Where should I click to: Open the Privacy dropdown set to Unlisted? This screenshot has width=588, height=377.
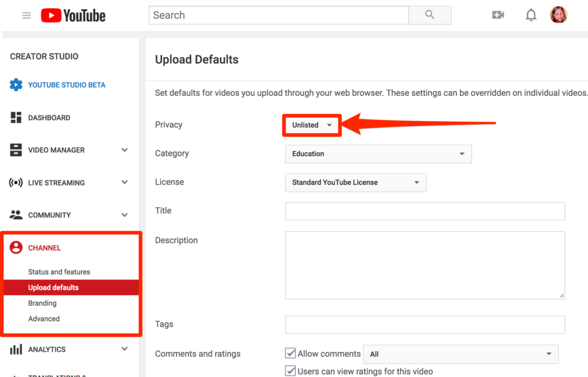[312, 125]
